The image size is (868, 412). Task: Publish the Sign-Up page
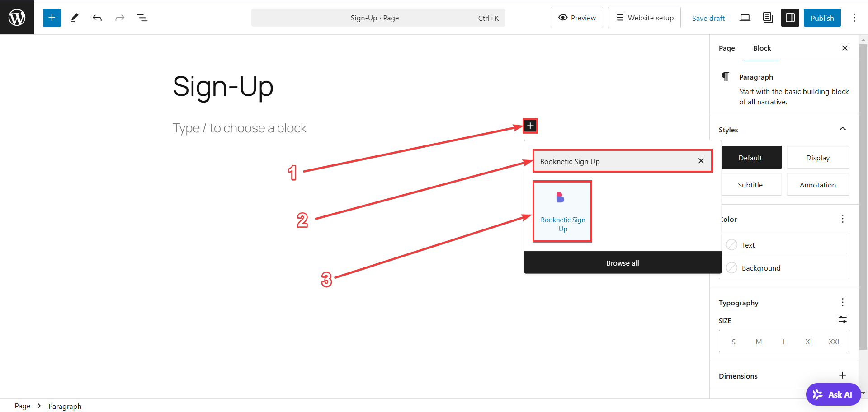pyautogui.click(x=822, y=18)
